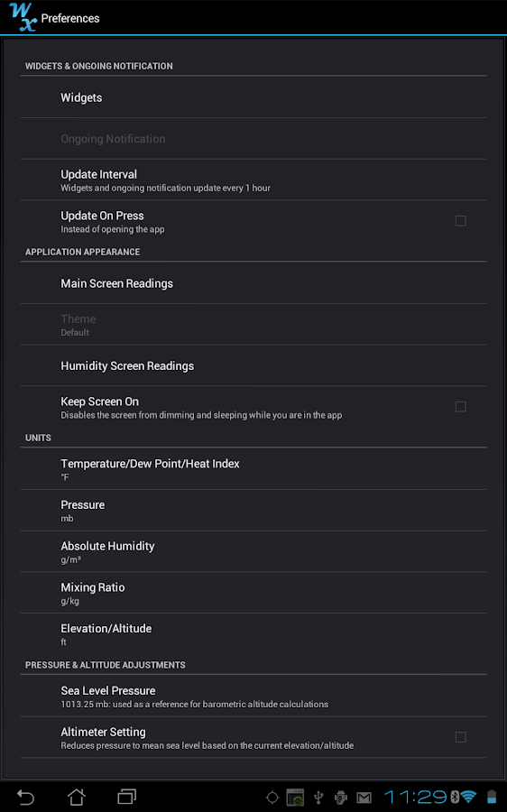Image resolution: width=507 pixels, height=812 pixels.
Task: Open the Widgets preferences entry
Action: [253, 97]
